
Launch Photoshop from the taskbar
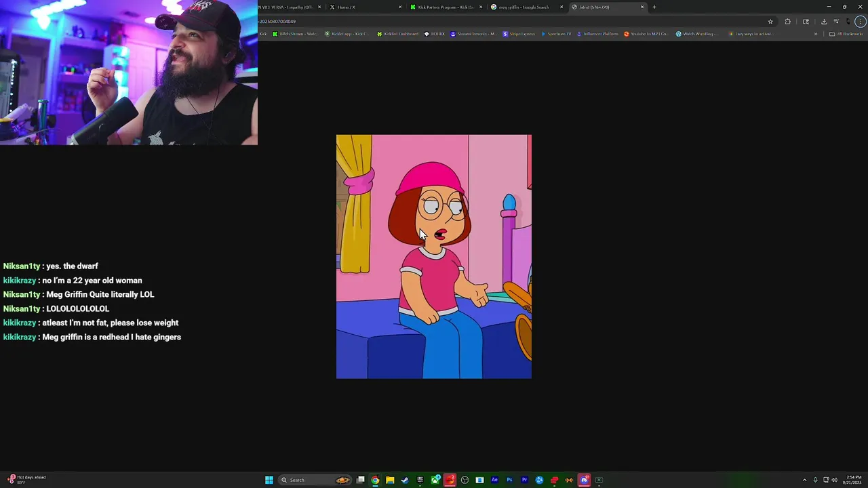(x=509, y=480)
